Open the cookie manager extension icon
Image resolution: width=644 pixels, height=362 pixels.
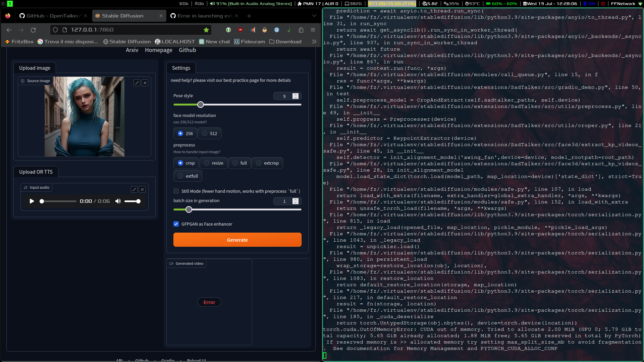coord(265,30)
